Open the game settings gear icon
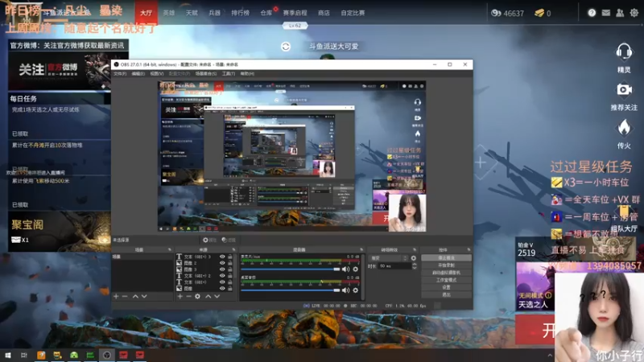644x362 pixels. 634,13
